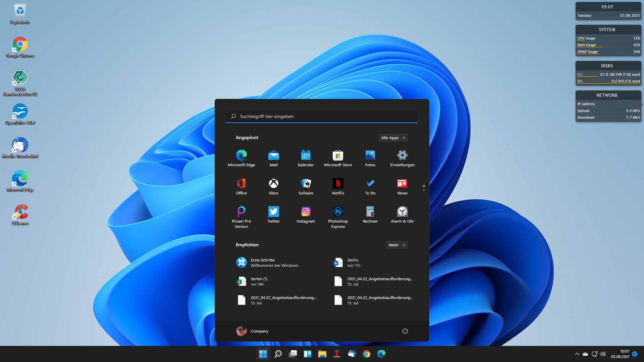Open Task View on the taskbar
Screen dimensions: 644x362
click(x=293, y=354)
